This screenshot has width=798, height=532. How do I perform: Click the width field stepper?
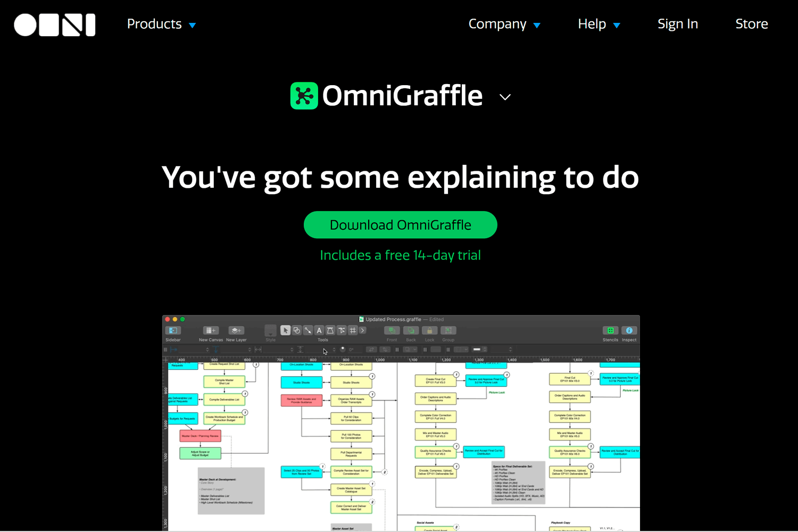coord(292,350)
